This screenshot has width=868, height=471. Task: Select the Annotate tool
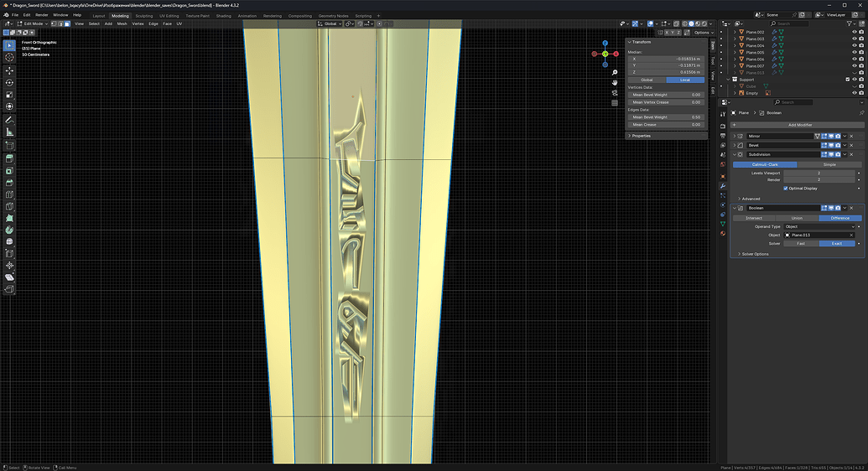point(9,120)
